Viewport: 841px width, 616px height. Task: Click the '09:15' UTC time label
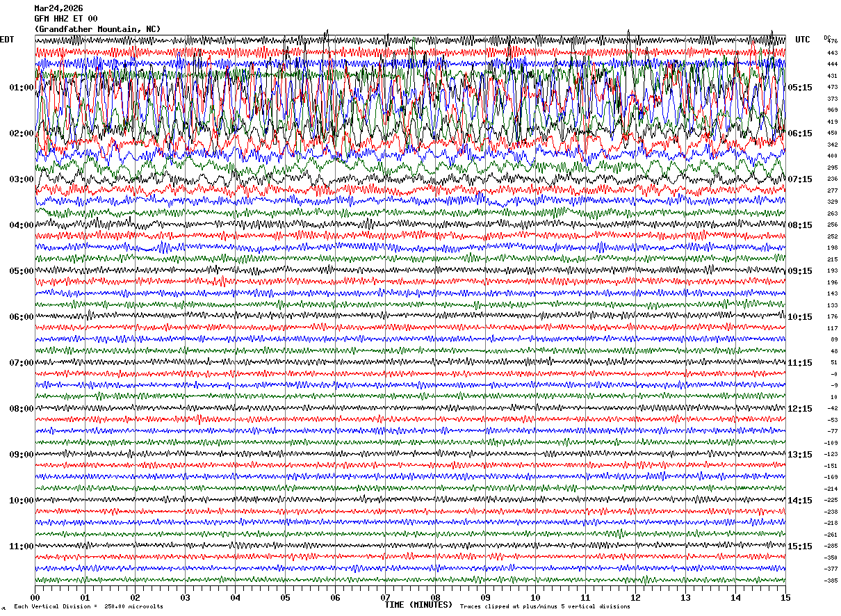click(800, 271)
